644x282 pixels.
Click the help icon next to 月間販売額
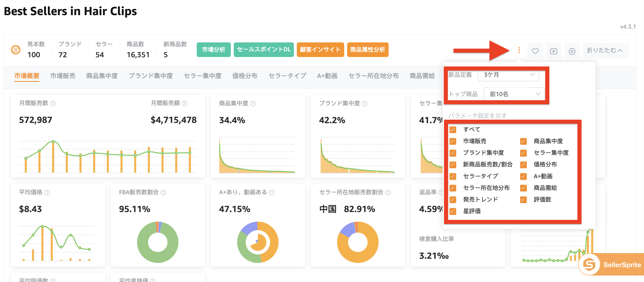click(x=185, y=103)
